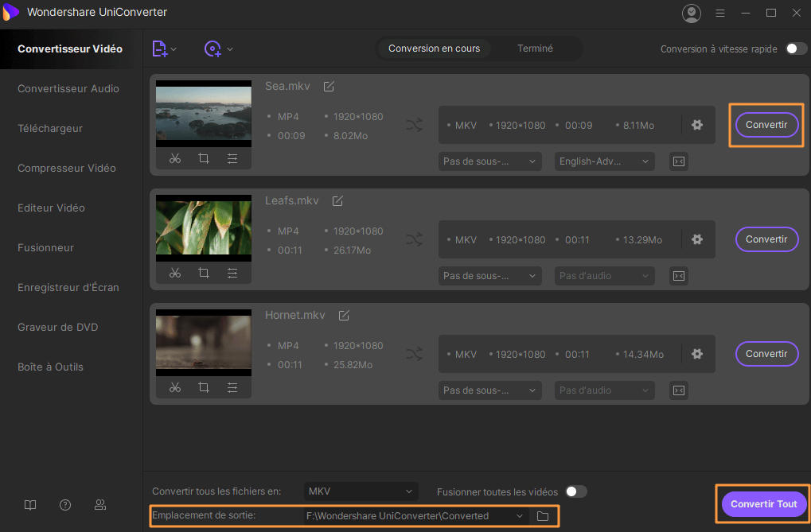The width and height of the screenshot is (811, 532).
Task: Click Convertir button for Hornet.mkv
Action: [x=766, y=354]
